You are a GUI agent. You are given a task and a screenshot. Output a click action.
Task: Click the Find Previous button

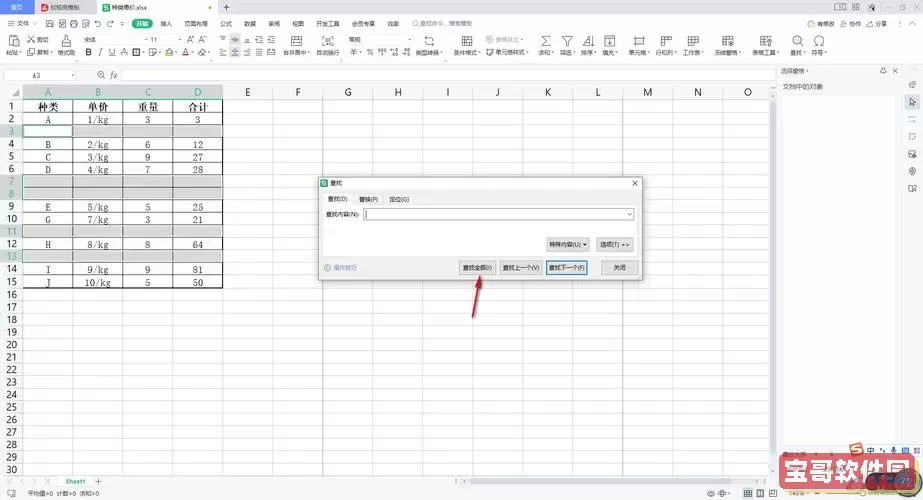(520, 267)
